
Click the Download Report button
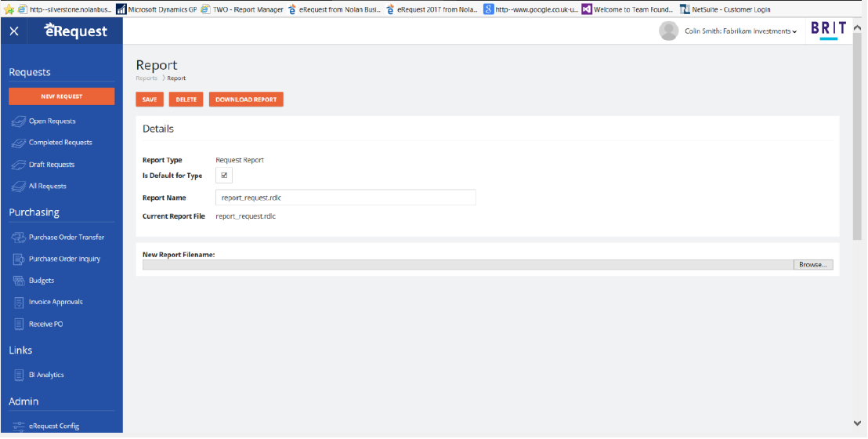[x=246, y=100]
